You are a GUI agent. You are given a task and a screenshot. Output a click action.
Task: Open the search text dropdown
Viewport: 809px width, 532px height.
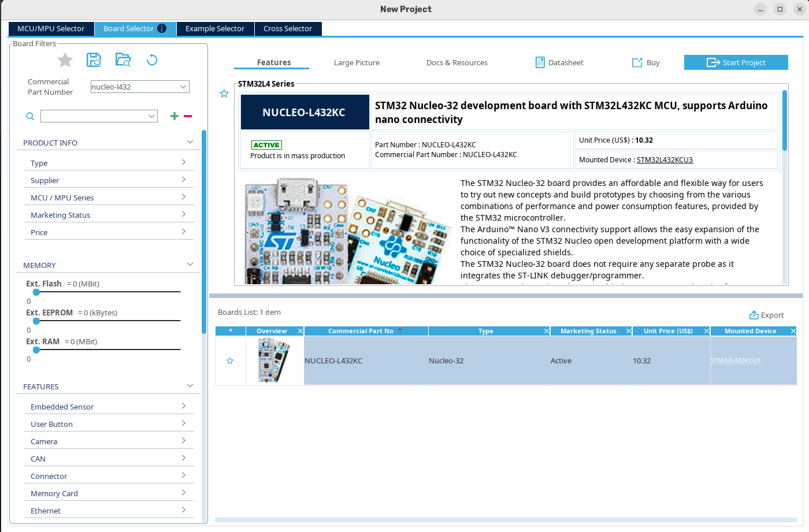click(151, 116)
